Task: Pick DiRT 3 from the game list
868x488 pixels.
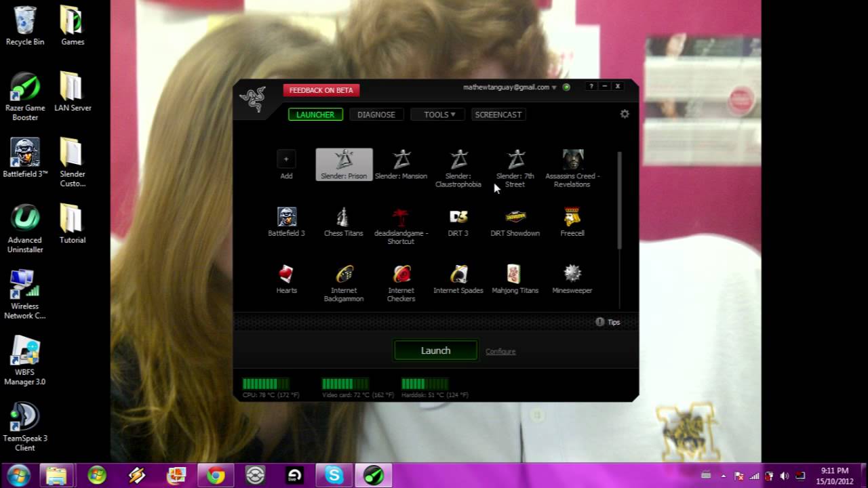Action: pos(458,222)
